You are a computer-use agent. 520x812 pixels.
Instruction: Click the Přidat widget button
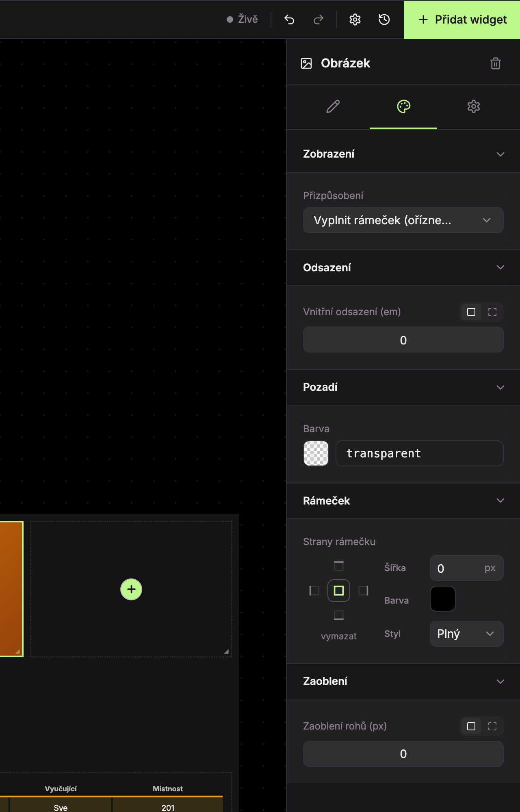[x=462, y=19]
